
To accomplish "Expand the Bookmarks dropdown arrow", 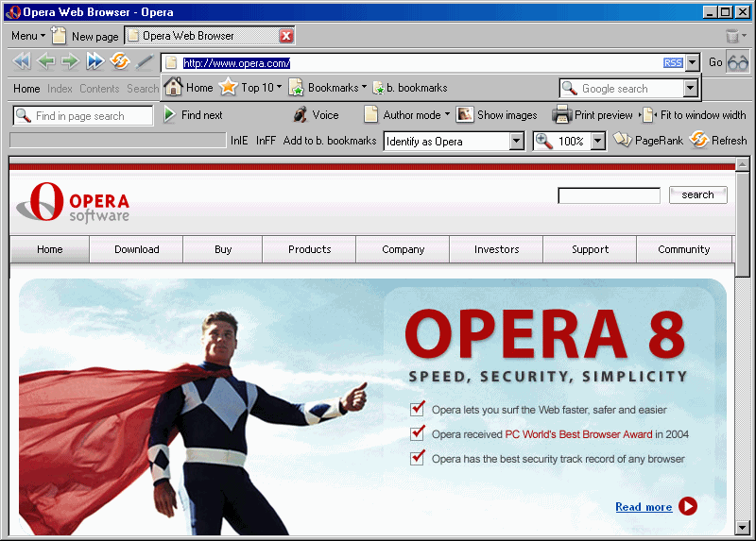I will 364,87.
